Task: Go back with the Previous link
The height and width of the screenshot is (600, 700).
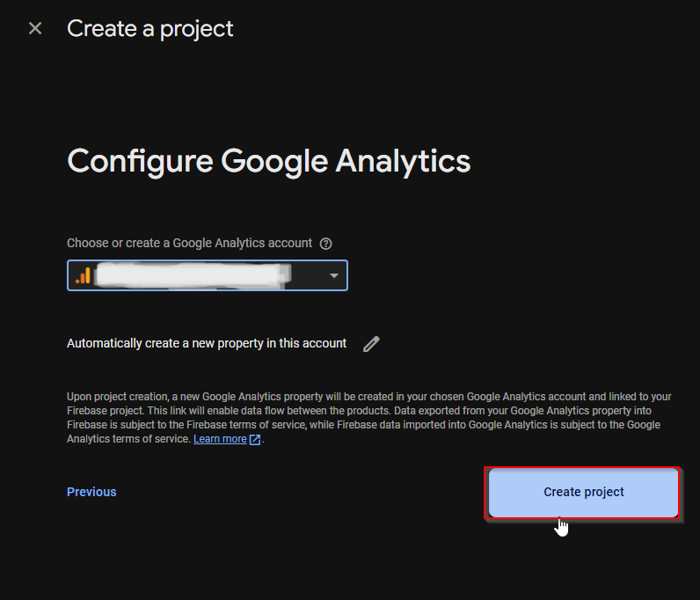Action: (91, 492)
